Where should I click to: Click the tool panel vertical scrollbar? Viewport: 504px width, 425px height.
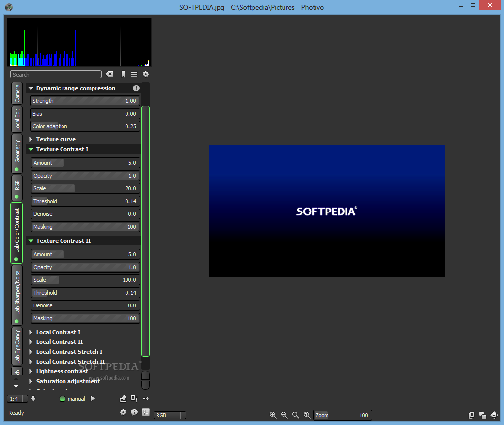click(146, 231)
